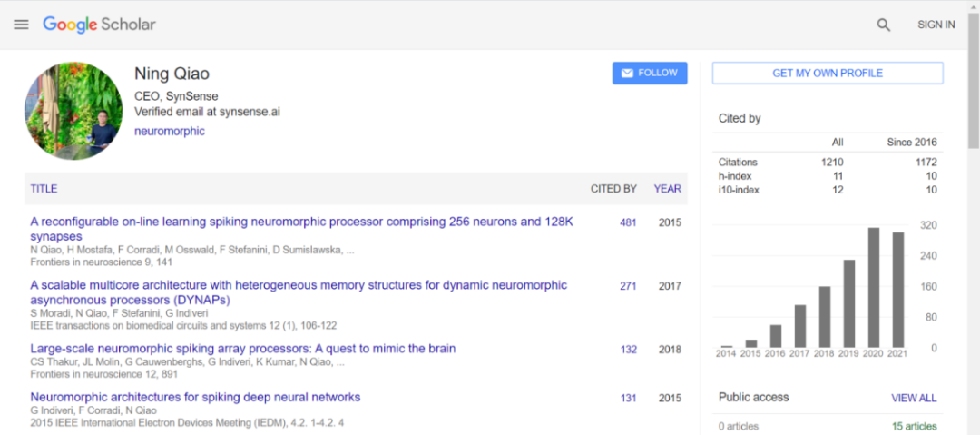This screenshot has height=435, width=980.
Task: Click the Google Scholar logo
Action: click(x=99, y=25)
